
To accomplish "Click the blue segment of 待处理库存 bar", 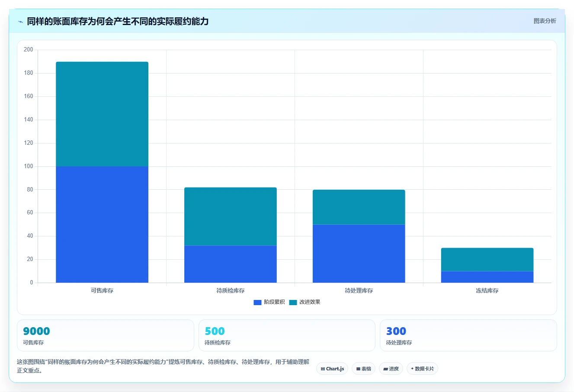I will (359, 254).
